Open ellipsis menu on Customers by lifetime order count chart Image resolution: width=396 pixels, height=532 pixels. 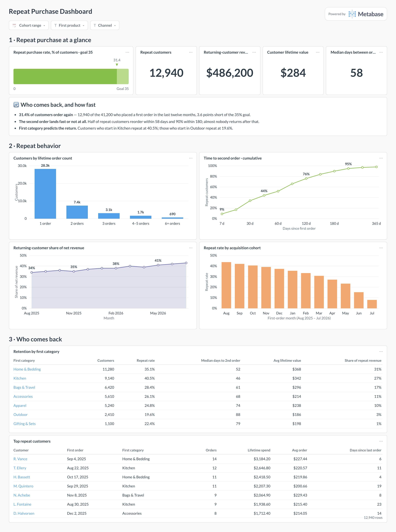[191, 158]
